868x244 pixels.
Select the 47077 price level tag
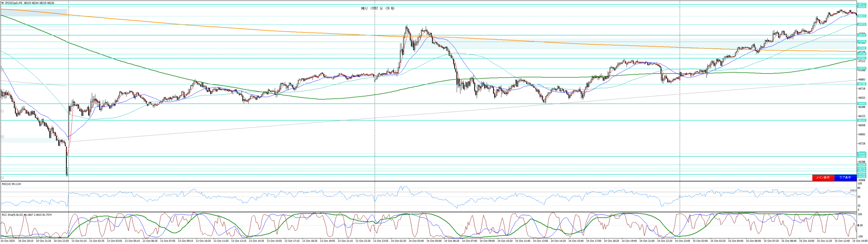tap(862, 68)
